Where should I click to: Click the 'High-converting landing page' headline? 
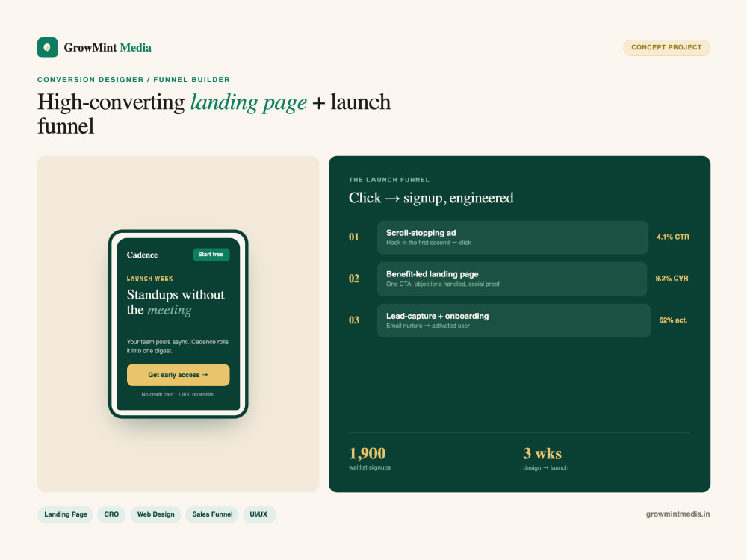[214, 114]
